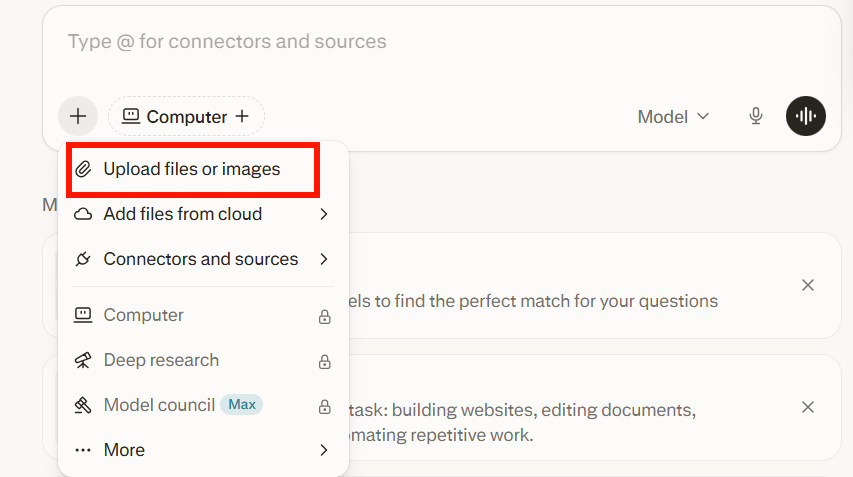The width and height of the screenshot is (853, 477).
Task: Expand Add files from cloud submenu
Action: click(324, 214)
